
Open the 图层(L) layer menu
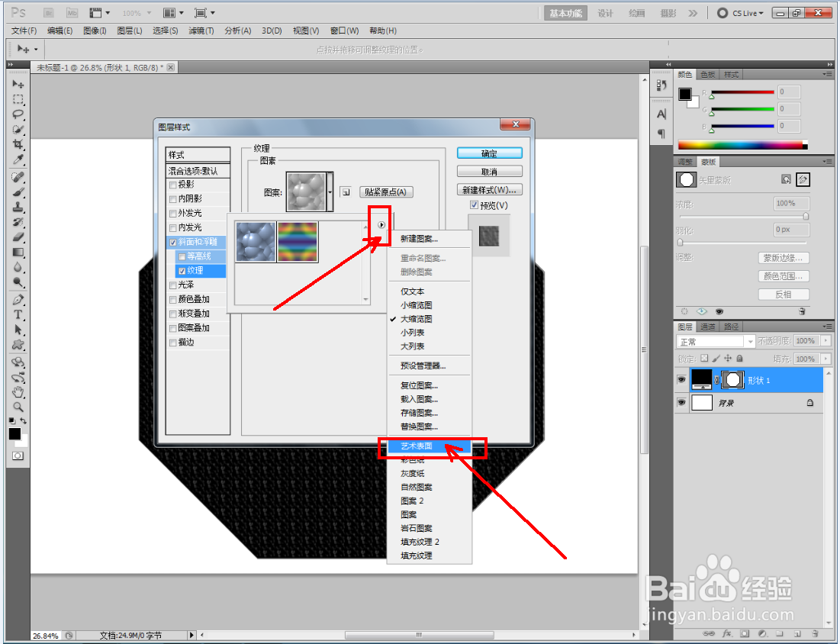(130, 31)
